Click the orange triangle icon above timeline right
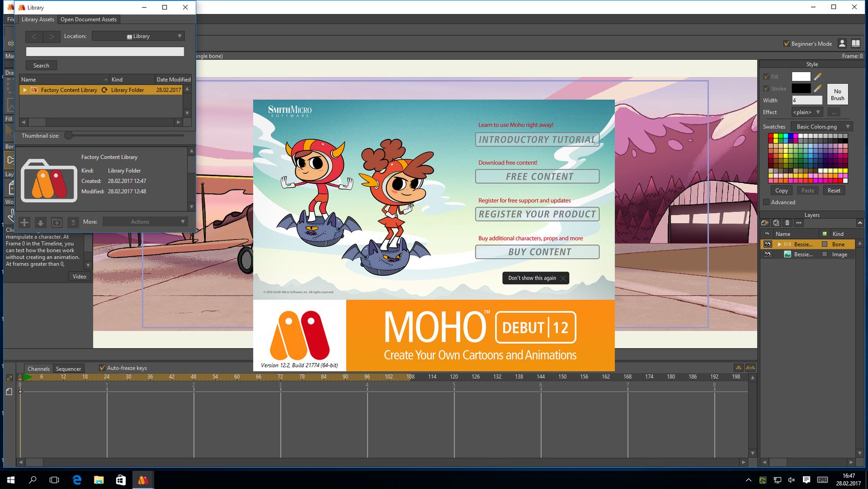This screenshot has width=868, height=489. pyautogui.click(x=738, y=368)
